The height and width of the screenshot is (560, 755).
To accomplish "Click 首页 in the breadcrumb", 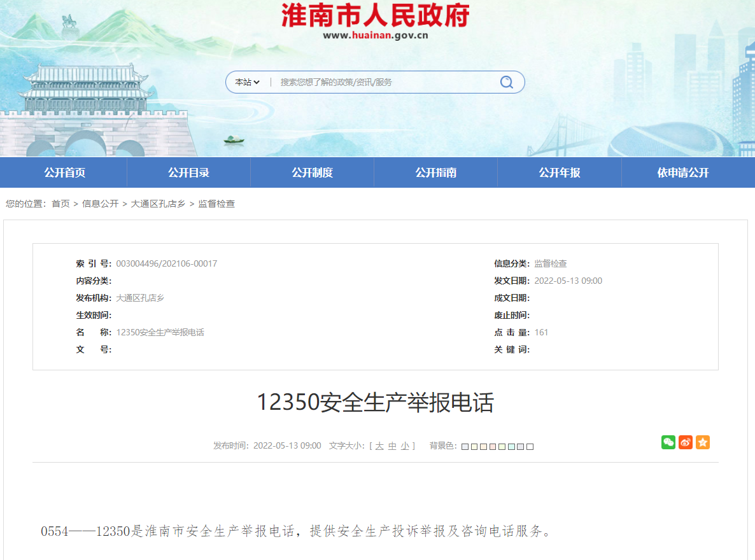I will tap(60, 204).
